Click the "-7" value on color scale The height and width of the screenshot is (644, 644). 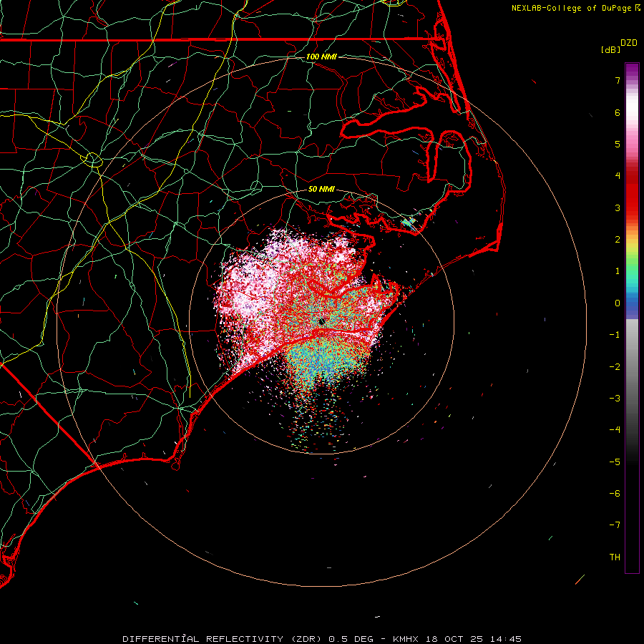click(615, 525)
